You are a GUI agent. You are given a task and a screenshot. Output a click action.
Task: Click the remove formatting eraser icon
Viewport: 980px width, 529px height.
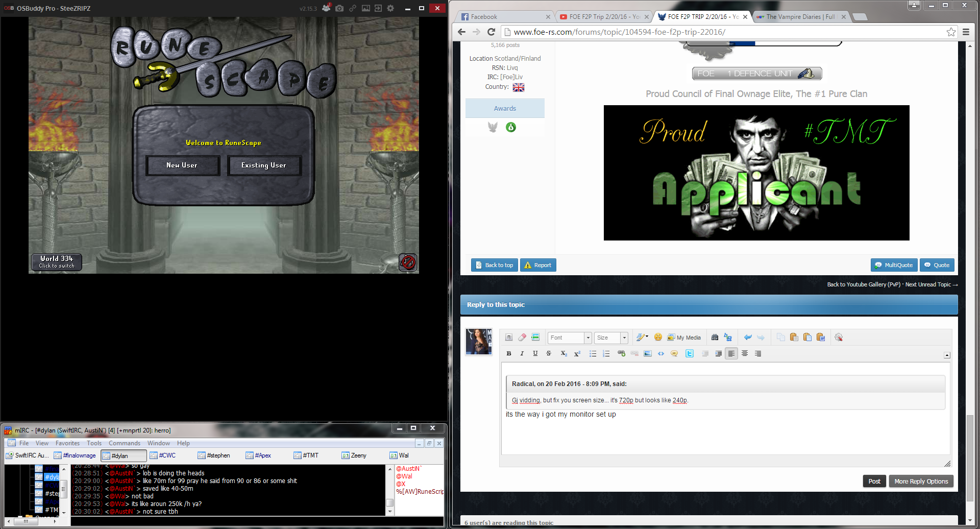coord(522,337)
